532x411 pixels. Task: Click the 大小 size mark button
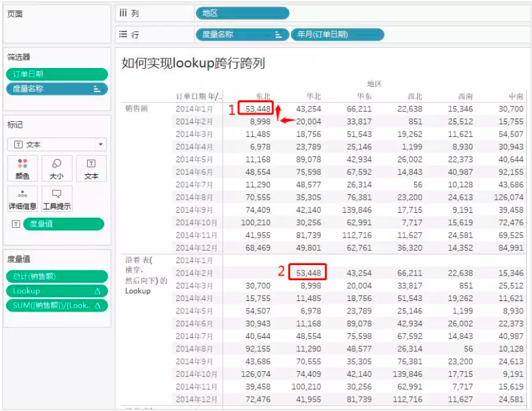56,169
